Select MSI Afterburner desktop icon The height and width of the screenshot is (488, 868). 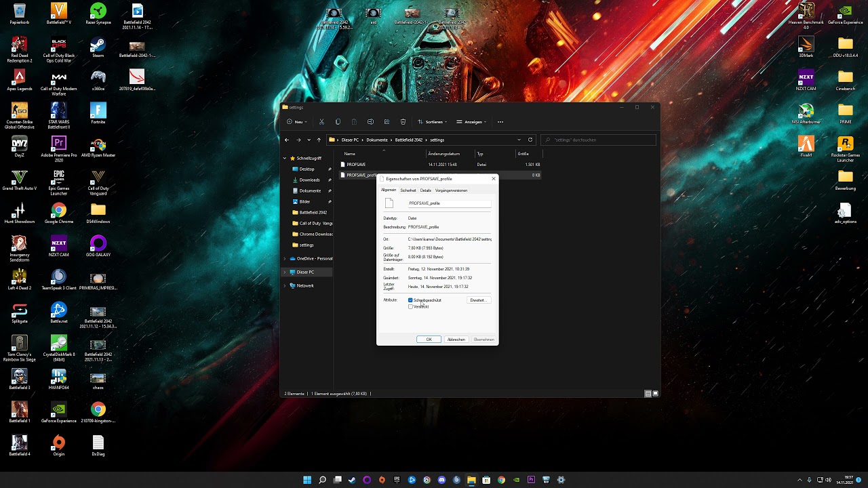[806, 113]
